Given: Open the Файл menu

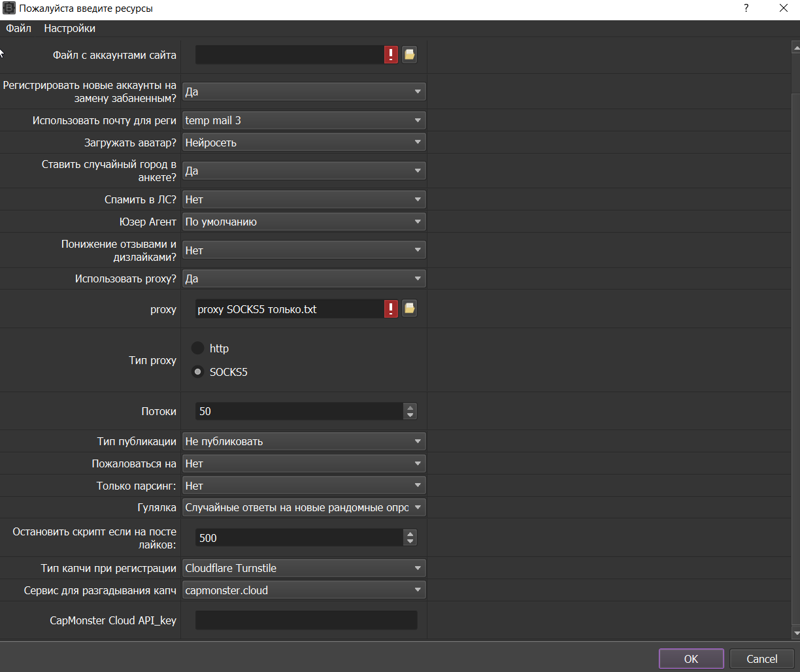Looking at the screenshot, I should tap(18, 28).
